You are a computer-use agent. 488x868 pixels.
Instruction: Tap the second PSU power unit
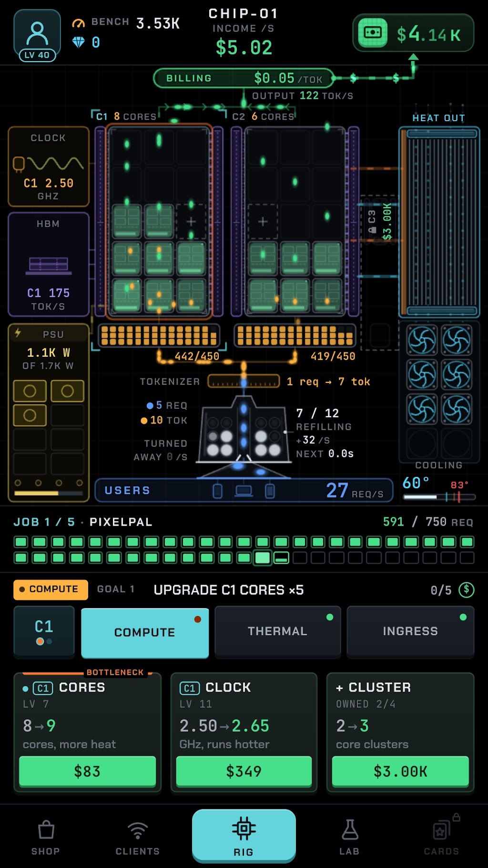(x=67, y=391)
